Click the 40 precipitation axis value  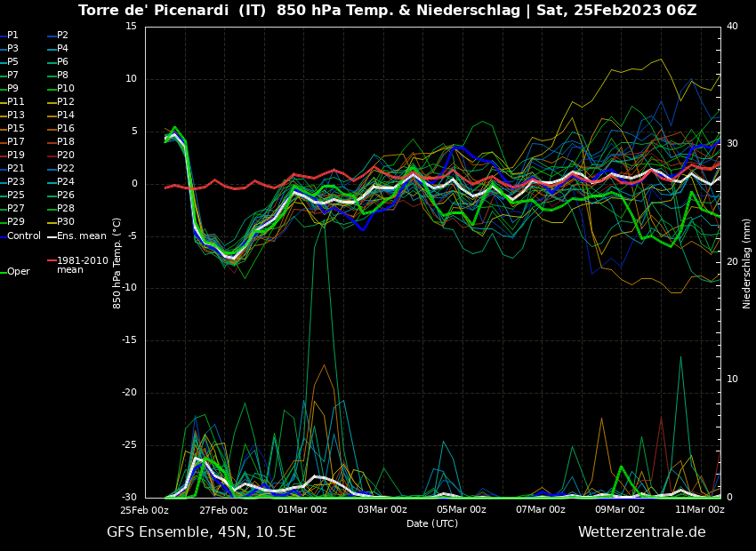pyautogui.click(x=732, y=26)
